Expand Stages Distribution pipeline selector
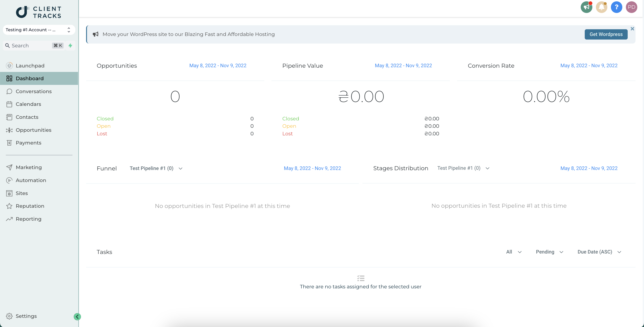The width and height of the screenshot is (644, 327). 463,168
